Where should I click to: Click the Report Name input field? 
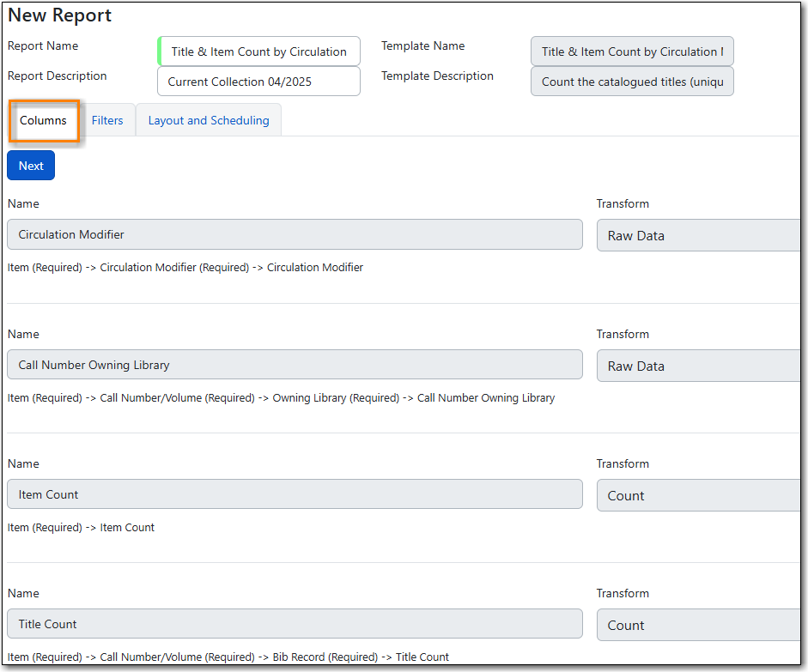(x=258, y=51)
